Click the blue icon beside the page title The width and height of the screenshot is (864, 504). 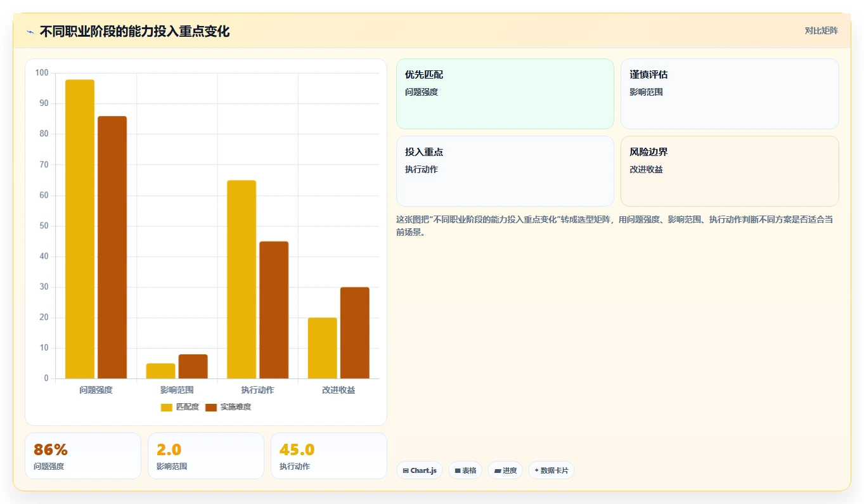(30, 32)
